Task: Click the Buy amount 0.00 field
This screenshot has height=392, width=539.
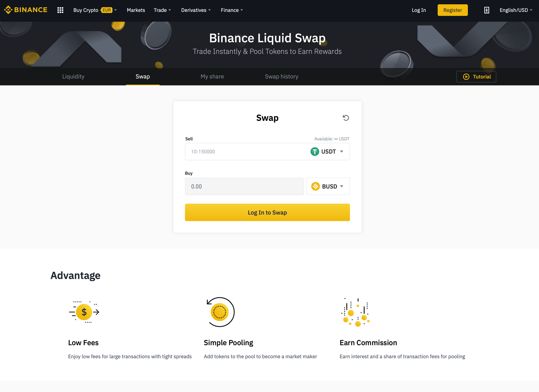Action: pos(244,186)
